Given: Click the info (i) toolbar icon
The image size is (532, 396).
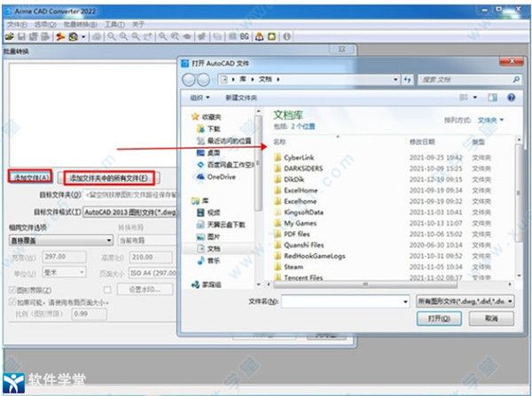Looking at the screenshot, I should 286,36.
